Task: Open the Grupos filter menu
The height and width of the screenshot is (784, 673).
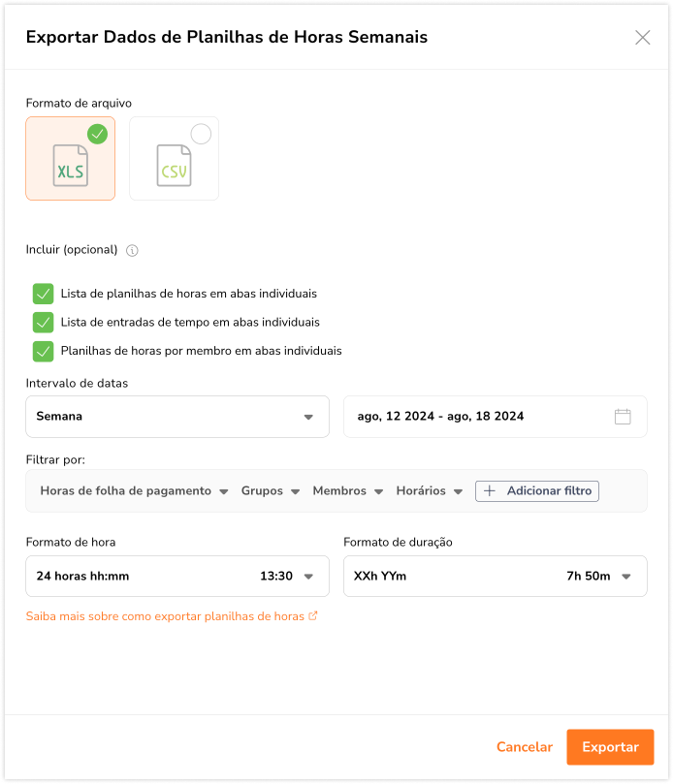Action: pyautogui.click(x=270, y=491)
